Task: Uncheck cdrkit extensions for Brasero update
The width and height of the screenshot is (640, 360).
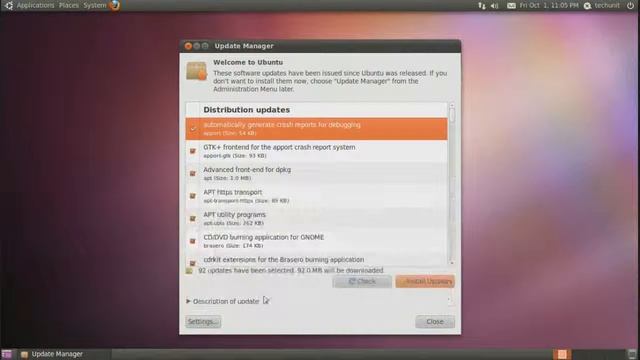Action: click(193, 263)
